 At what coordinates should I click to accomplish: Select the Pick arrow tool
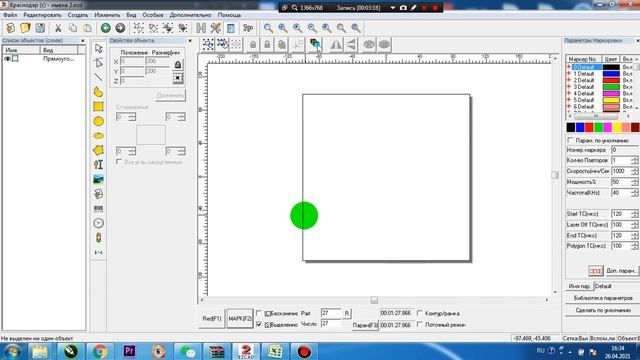coord(98,49)
